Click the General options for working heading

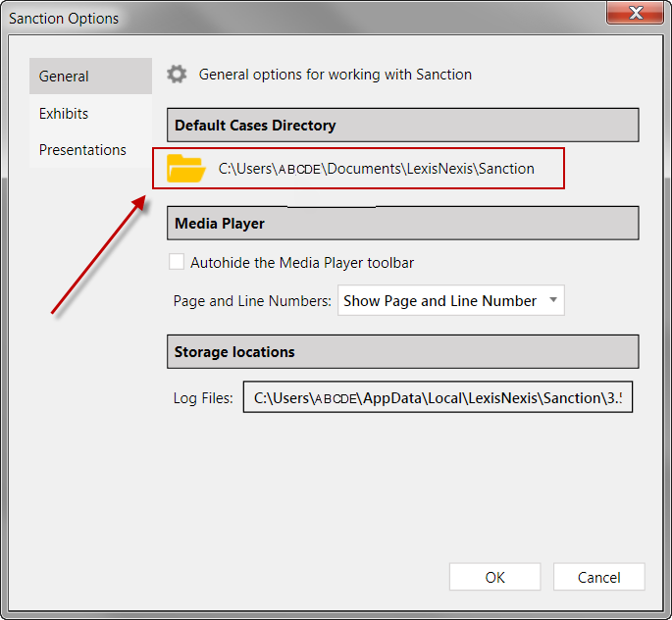click(336, 75)
